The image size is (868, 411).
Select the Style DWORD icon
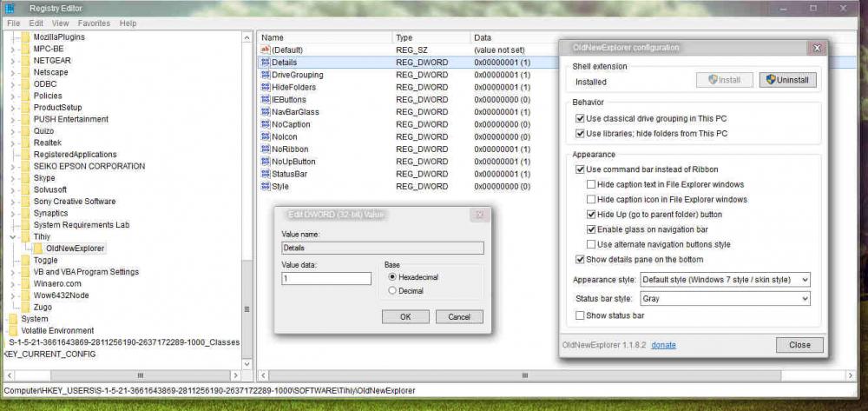click(x=265, y=187)
